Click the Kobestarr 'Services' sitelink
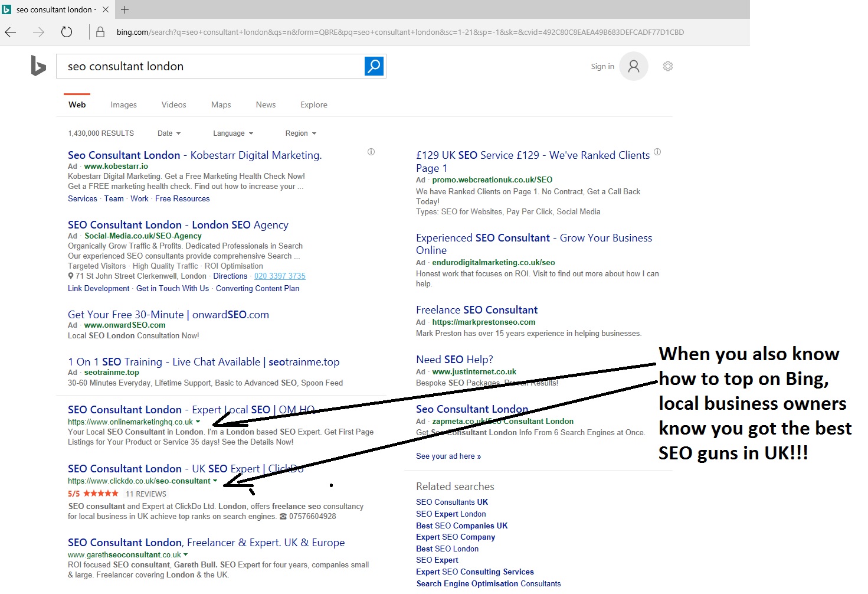 pyautogui.click(x=83, y=199)
